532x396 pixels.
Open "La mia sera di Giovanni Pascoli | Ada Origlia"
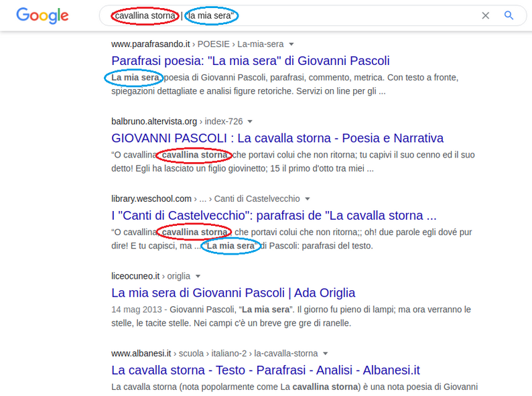pos(233,293)
